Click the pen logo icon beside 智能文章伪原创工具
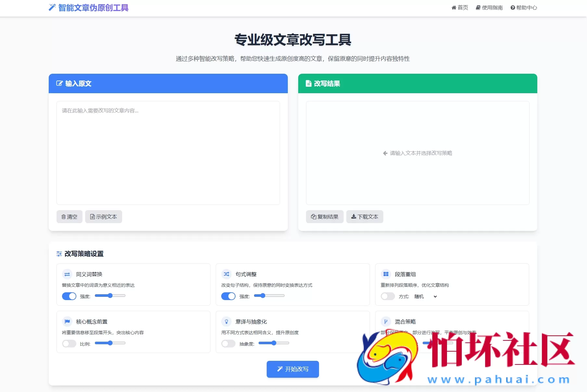 pyautogui.click(x=51, y=7)
